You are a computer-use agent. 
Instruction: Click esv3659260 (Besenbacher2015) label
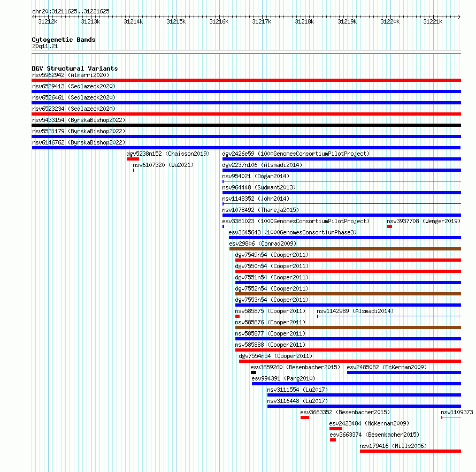[296, 367]
